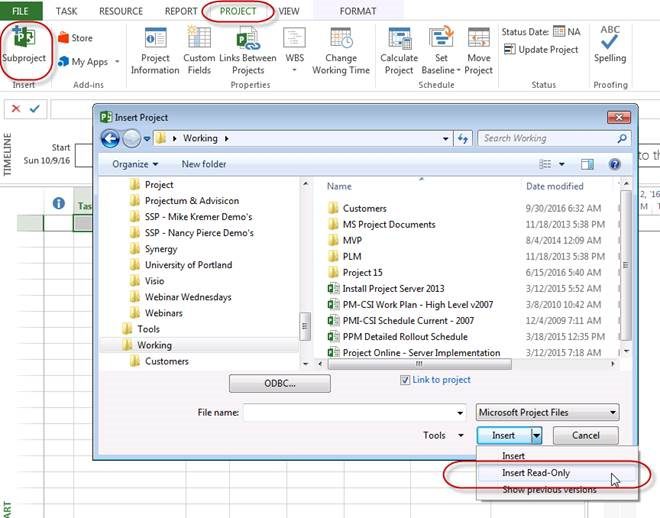Switch to the REPORT tab
Screen dimensions: 660x518
(181, 11)
